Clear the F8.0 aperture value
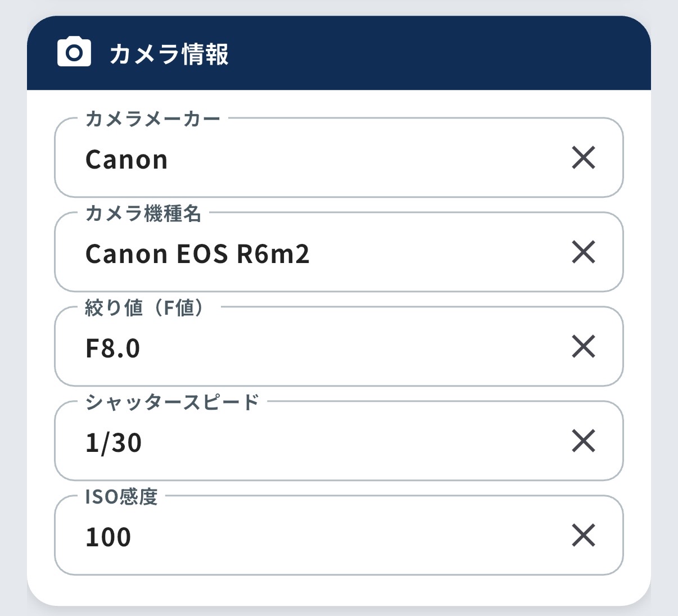The image size is (678, 616). [x=585, y=347]
